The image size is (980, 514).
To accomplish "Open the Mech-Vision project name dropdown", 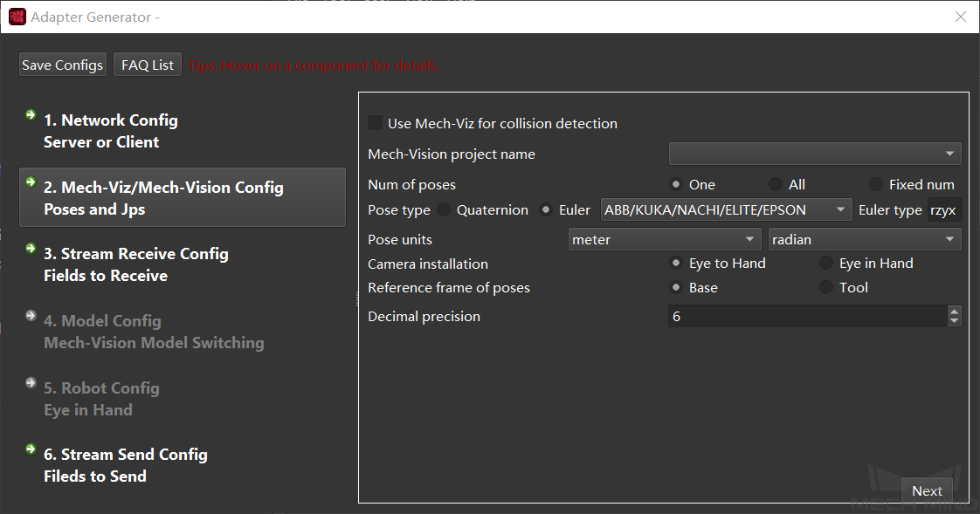I will click(814, 154).
